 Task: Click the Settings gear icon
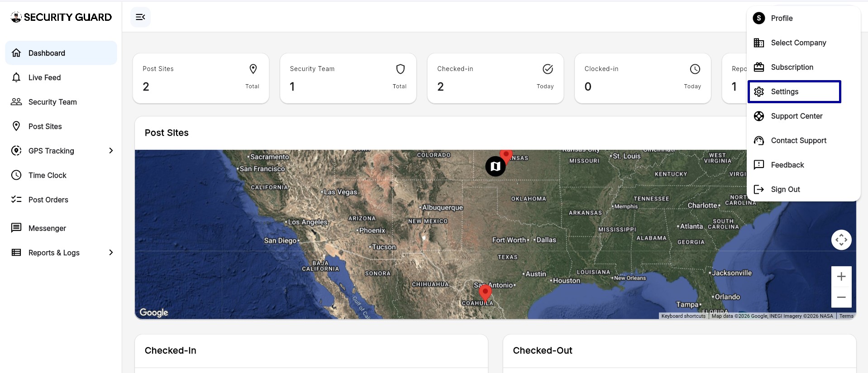coord(759,91)
